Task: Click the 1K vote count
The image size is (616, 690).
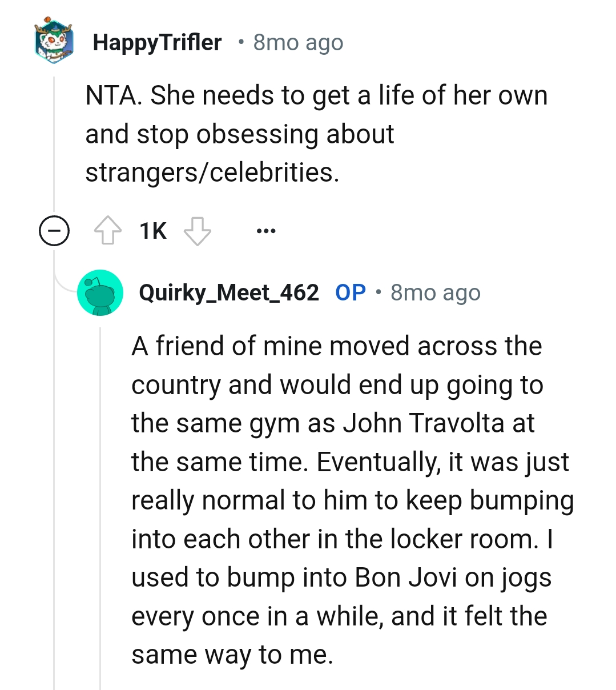Action: pyautogui.click(x=151, y=230)
